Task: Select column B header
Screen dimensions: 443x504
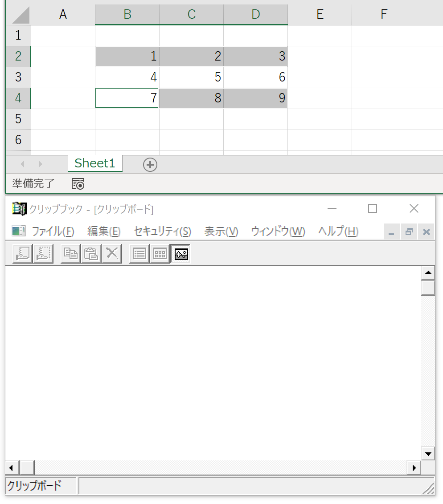Action: [x=127, y=15]
